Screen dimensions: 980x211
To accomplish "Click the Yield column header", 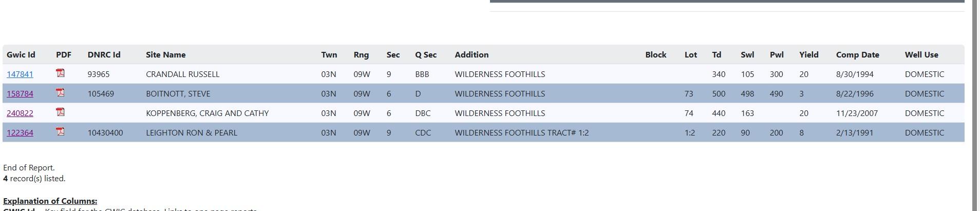I will [x=808, y=55].
